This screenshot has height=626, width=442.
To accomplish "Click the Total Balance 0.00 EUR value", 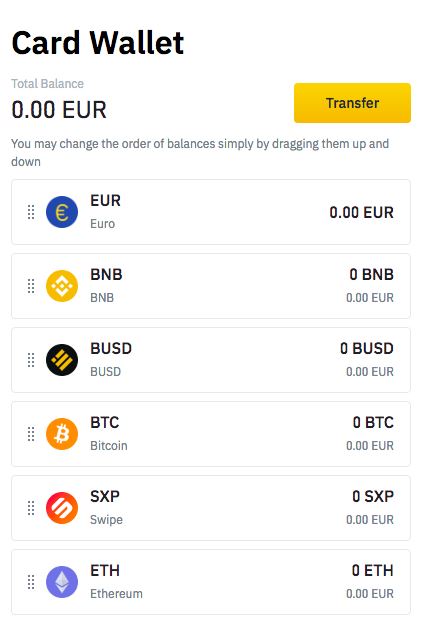I will click(59, 110).
